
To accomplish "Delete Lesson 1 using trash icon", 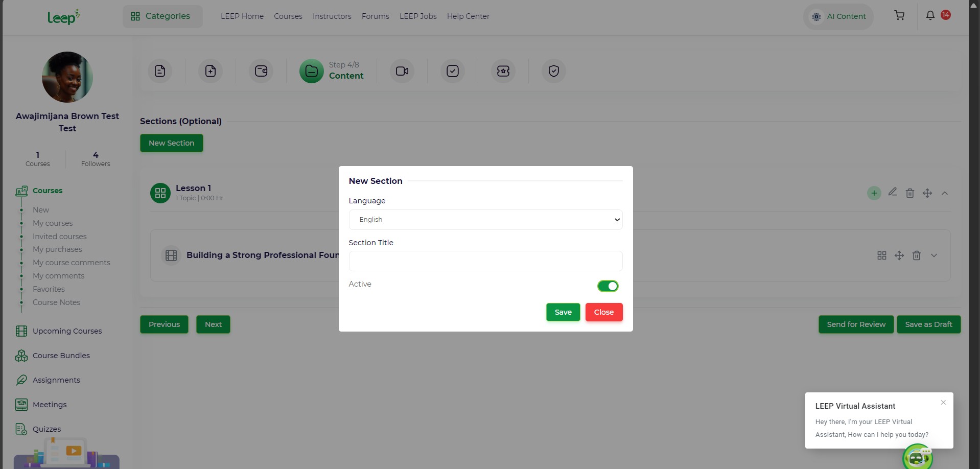I will click(x=909, y=193).
